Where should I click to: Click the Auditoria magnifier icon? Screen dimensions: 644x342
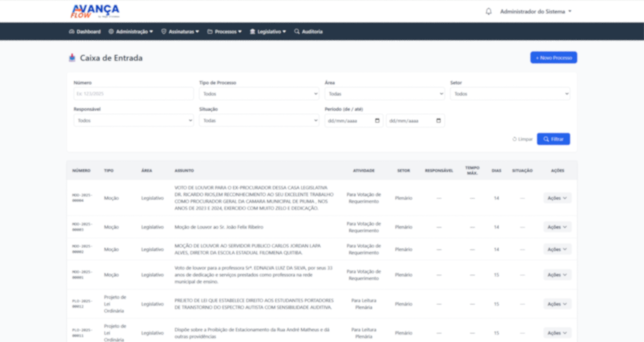297,32
